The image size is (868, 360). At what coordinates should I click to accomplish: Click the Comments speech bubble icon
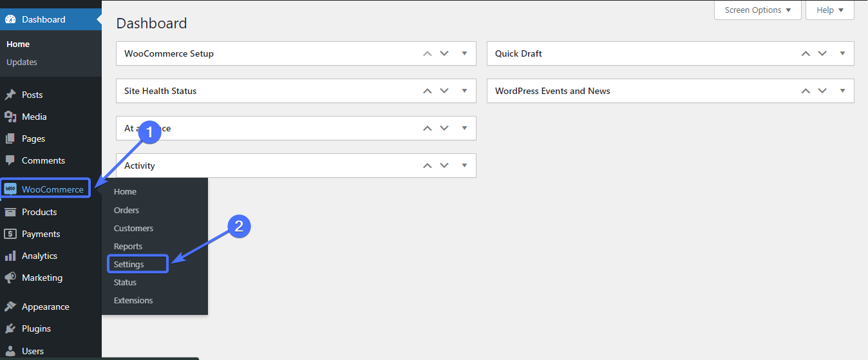tap(10, 160)
